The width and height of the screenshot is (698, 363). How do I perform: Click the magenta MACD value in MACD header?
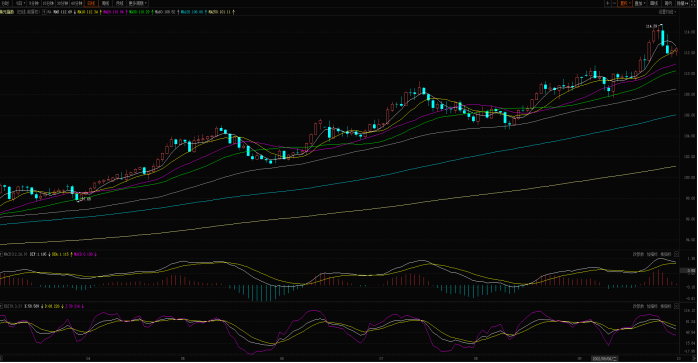click(84, 254)
